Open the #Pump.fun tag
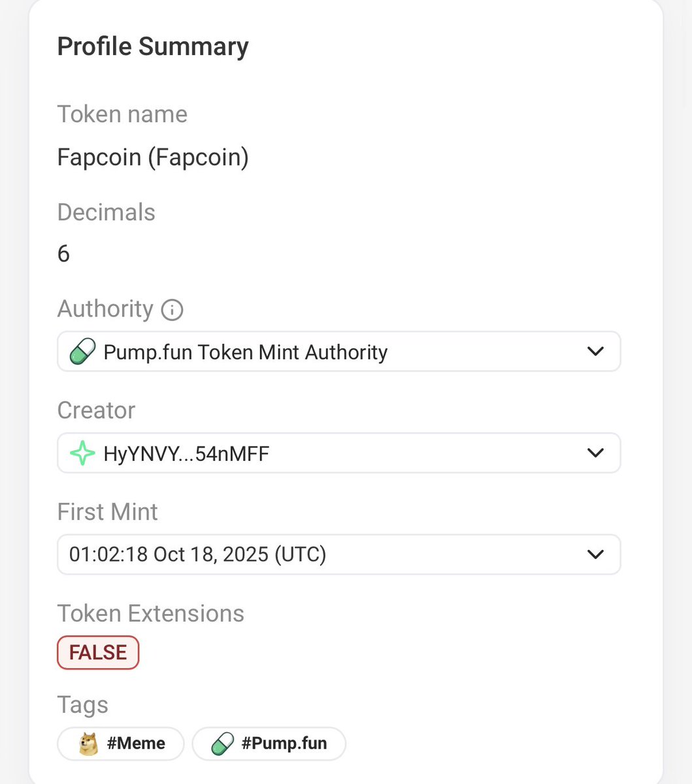 click(284, 743)
